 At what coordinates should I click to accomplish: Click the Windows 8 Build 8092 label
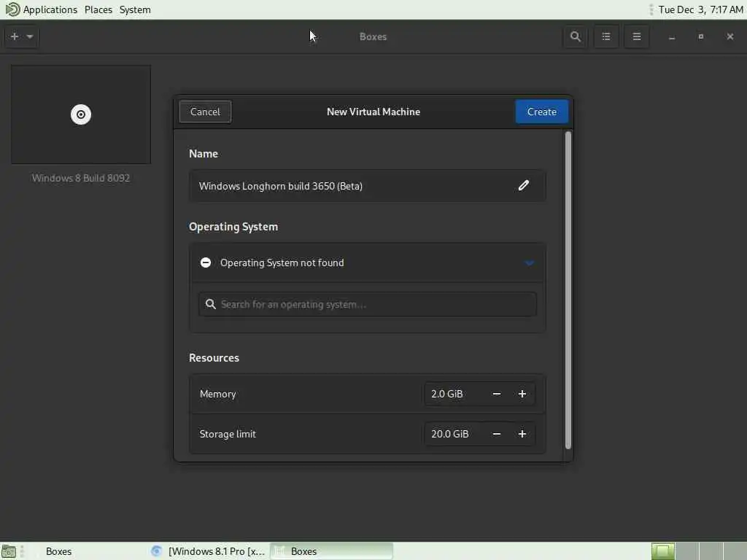tap(81, 178)
